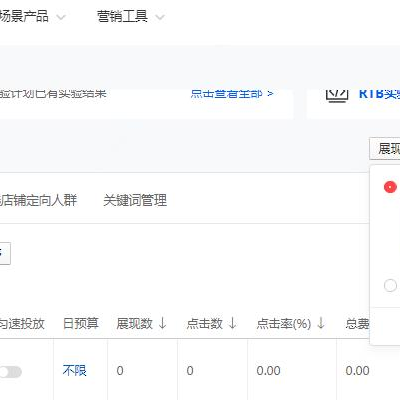400x400 pixels.
Task: Open the 展现 dropdown selector
Action: coord(385,148)
